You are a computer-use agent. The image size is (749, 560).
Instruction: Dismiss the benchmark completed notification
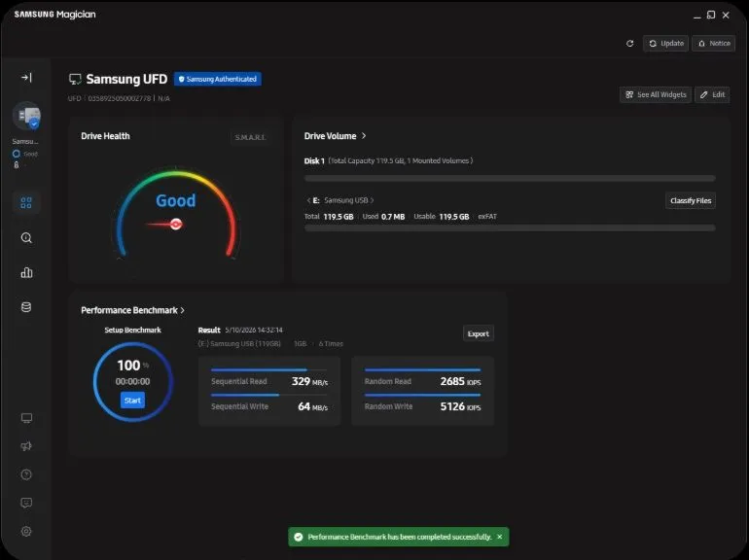pos(500,537)
